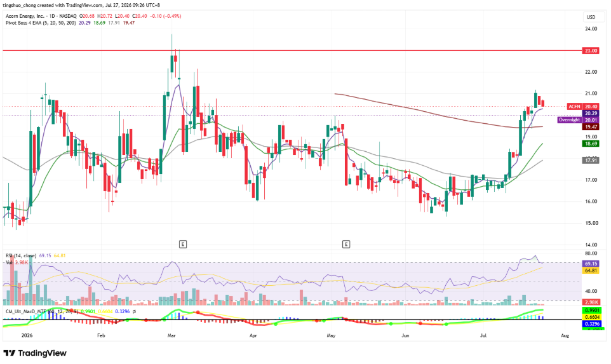Select the CM_Ult_MacD_MTF indicator legend

pyautogui.click(x=42, y=311)
